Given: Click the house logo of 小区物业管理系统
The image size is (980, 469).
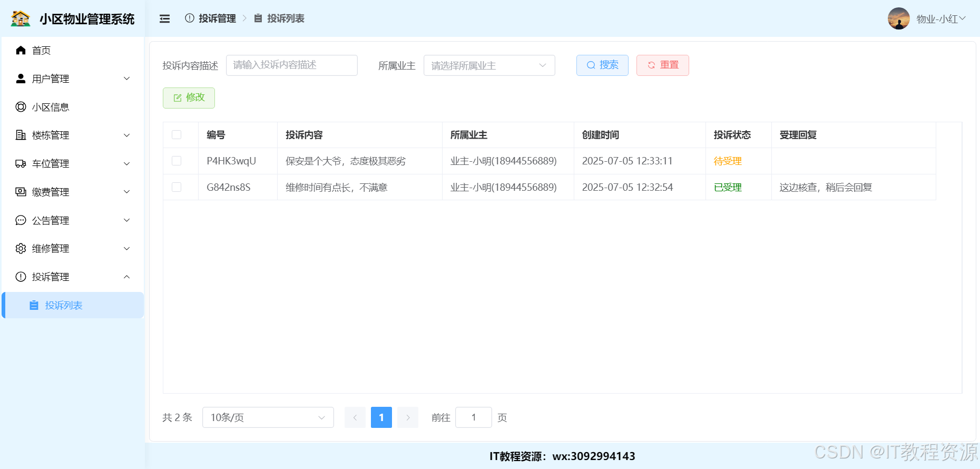Looking at the screenshot, I should click(x=21, y=18).
